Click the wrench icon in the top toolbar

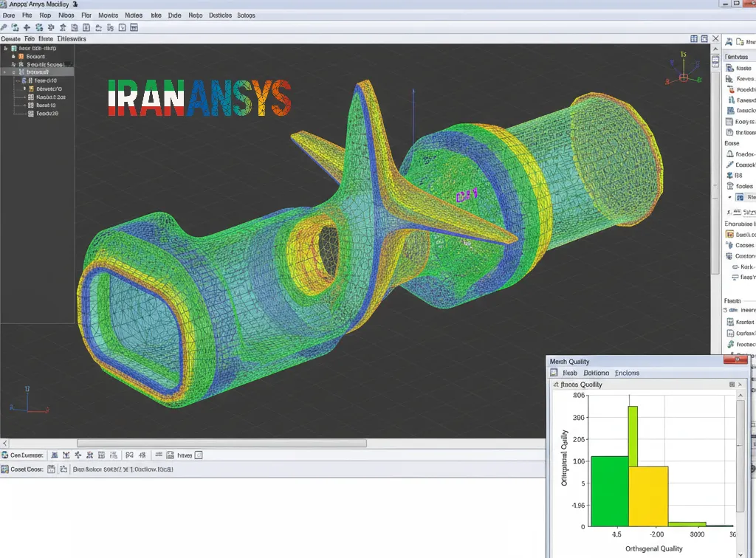click(4, 27)
